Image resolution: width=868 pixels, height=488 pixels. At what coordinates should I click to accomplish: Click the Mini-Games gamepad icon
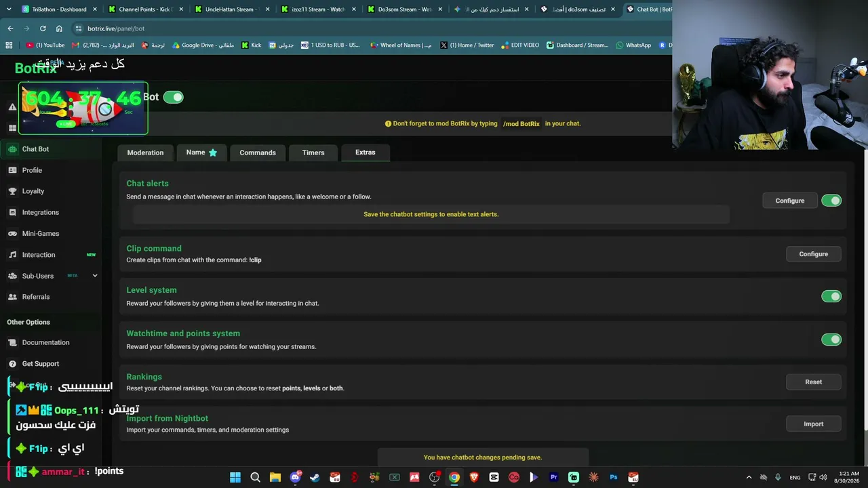[12, 234]
